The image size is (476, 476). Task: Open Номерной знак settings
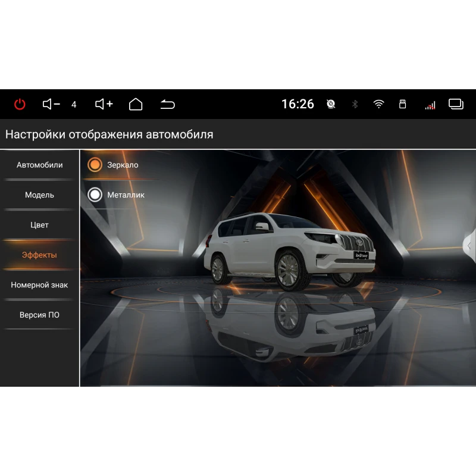click(x=39, y=285)
